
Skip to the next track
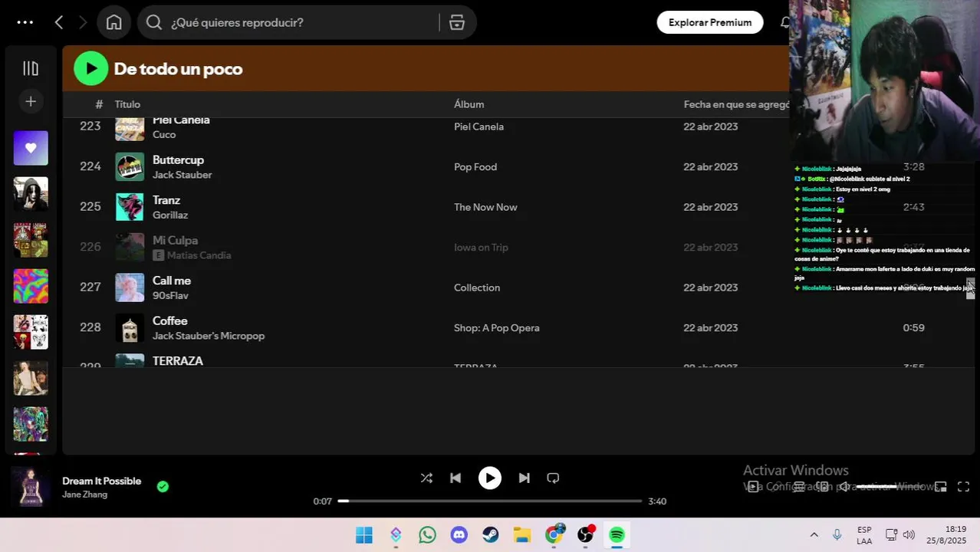click(x=524, y=478)
